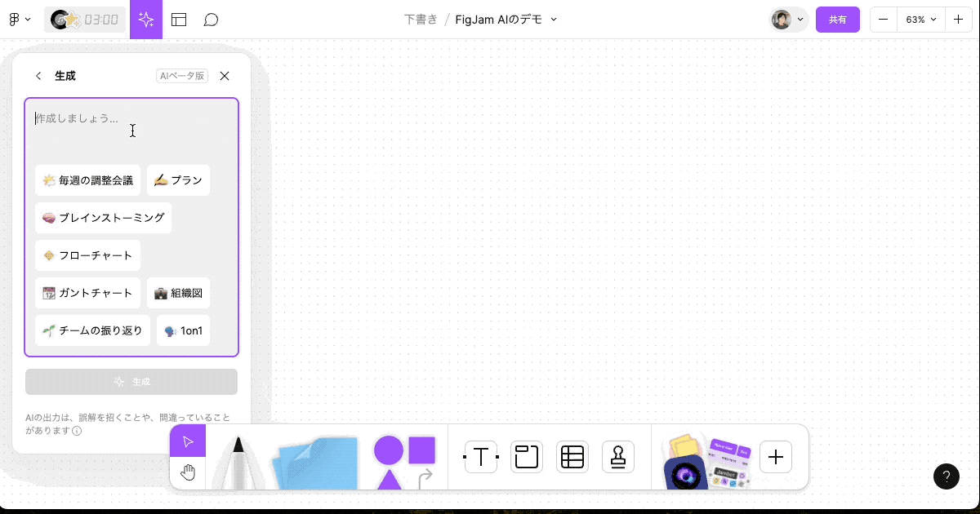This screenshot has width=980, height=514.
Task: Select the ブレインストーミング prompt suggestion
Action: pos(103,218)
